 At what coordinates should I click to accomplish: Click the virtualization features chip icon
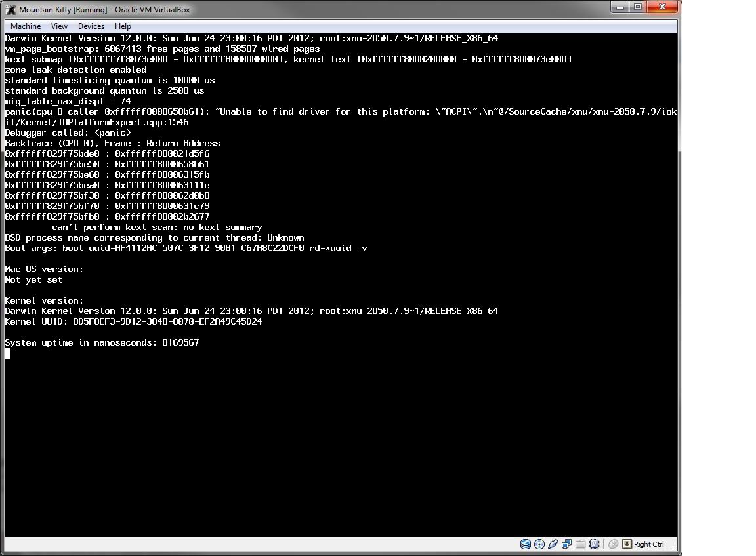click(595, 544)
